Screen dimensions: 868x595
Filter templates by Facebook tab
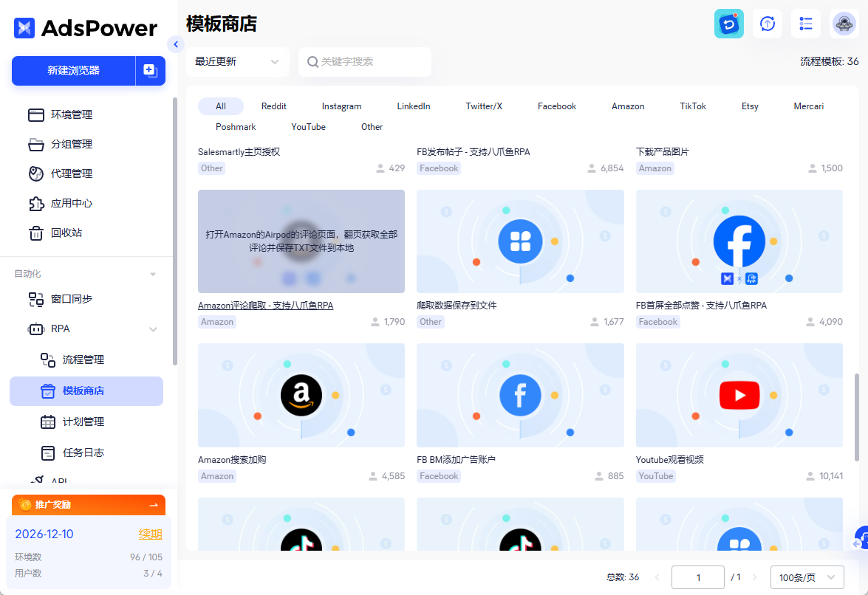[x=557, y=106]
